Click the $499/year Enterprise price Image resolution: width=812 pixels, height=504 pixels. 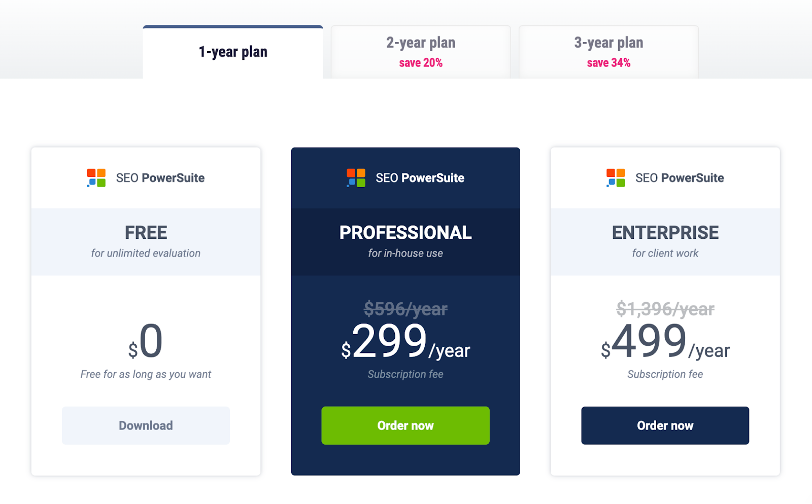click(x=665, y=343)
